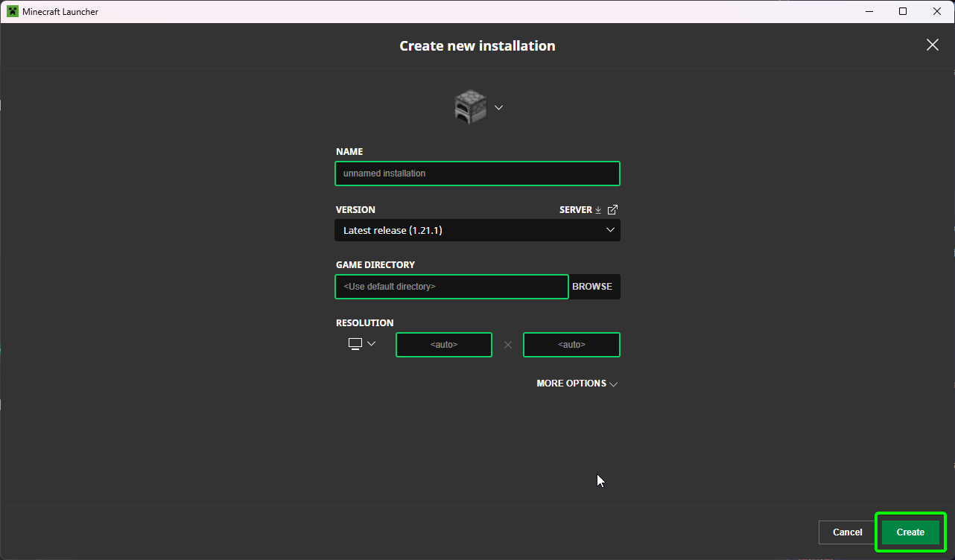Maximize the Minecraft Launcher window

[x=903, y=11]
